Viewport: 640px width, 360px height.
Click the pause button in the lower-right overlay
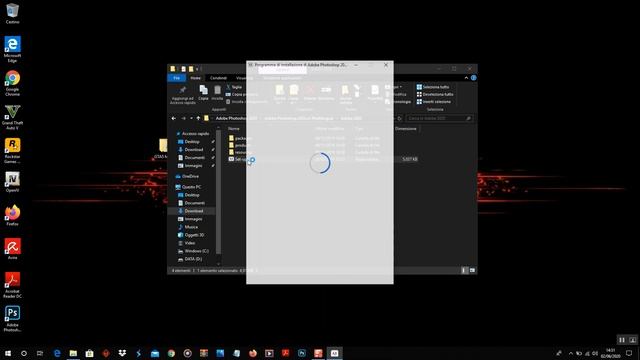(622, 340)
